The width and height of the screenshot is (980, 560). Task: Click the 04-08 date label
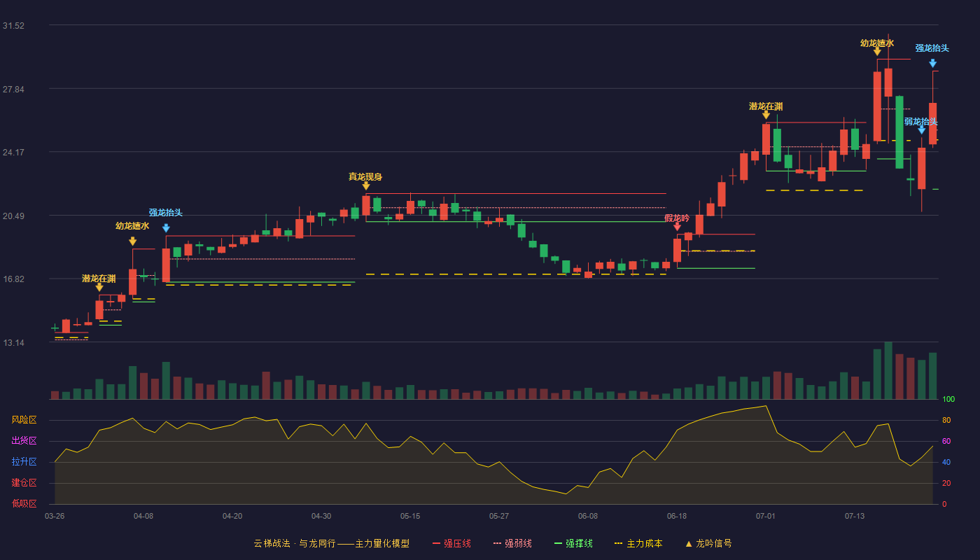[143, 516]
